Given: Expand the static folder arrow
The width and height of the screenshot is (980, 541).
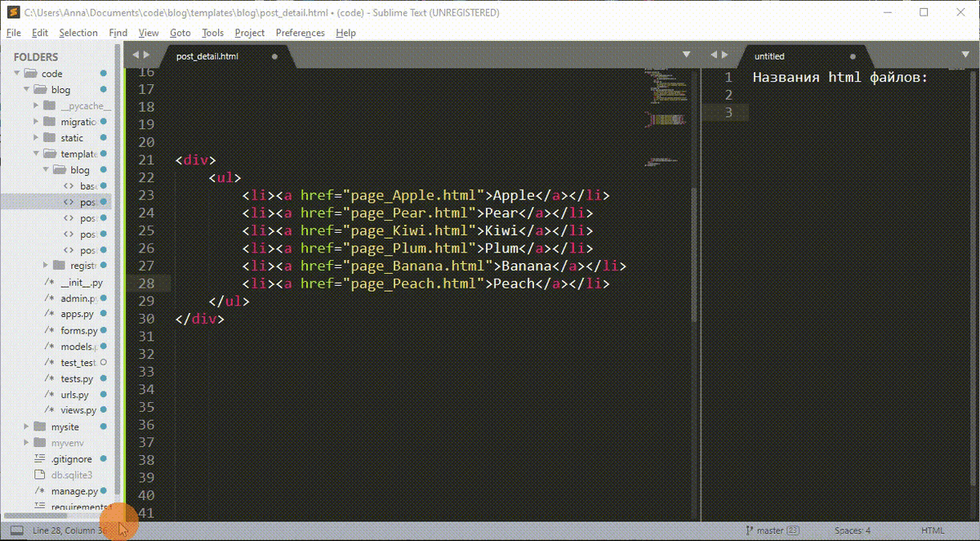Looking at the screenshot, I should (36, 138).
